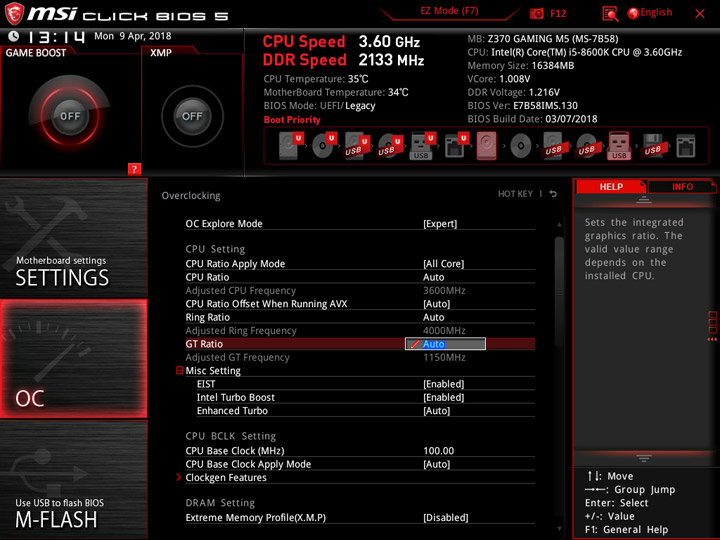The image size is (720, 540).
Task: Click the Overclocking page title
Action: pos(191,196)
